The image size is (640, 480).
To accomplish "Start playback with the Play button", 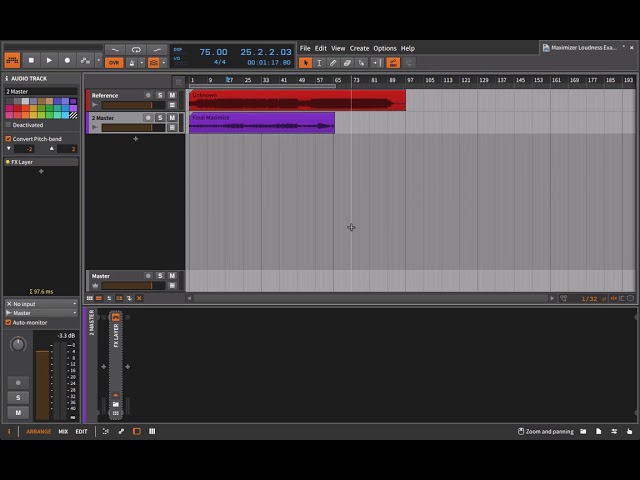I will pos(49,60).
